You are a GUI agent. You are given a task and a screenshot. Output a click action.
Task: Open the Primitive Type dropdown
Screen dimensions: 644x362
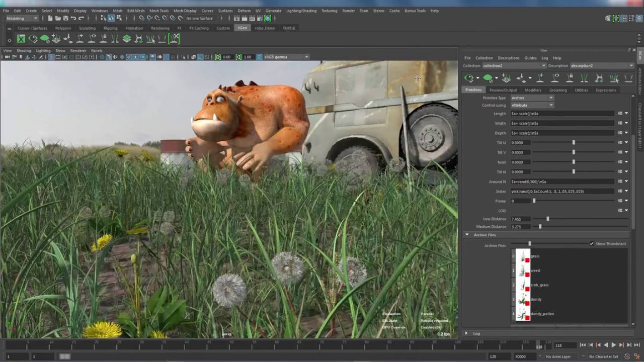pyautogui.click(x=532, y=98)
